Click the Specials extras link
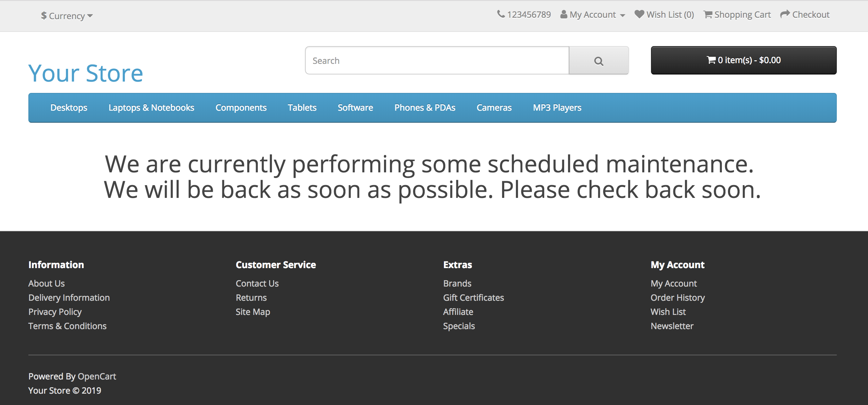The height and width of the screenshot is (405, 868). coord(460,326)
